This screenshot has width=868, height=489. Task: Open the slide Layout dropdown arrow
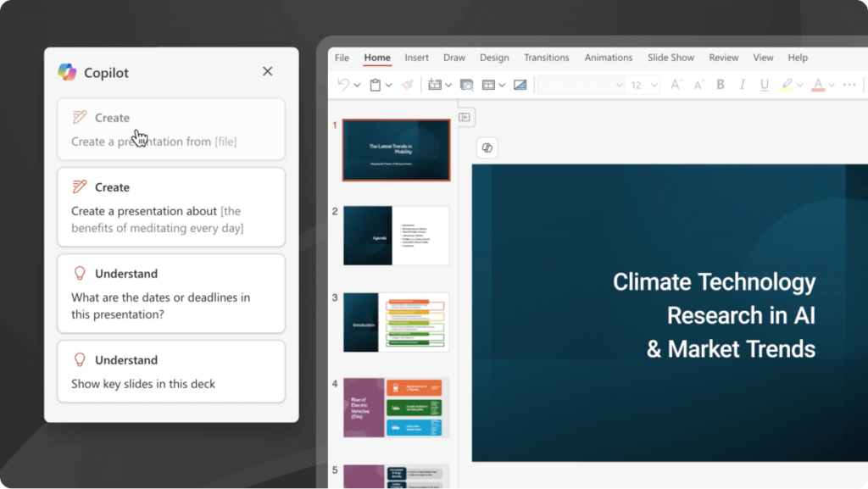(503, 85)
